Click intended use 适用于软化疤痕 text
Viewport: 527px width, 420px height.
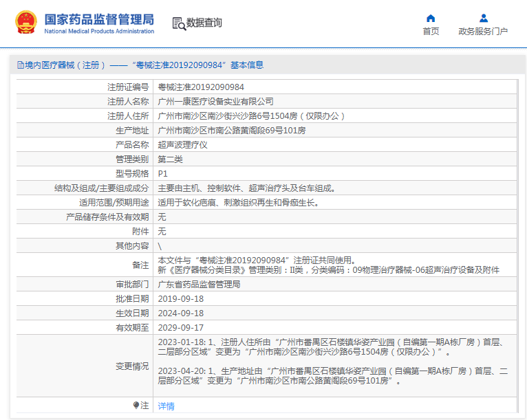pyautogui.click(x=239, y=203)
